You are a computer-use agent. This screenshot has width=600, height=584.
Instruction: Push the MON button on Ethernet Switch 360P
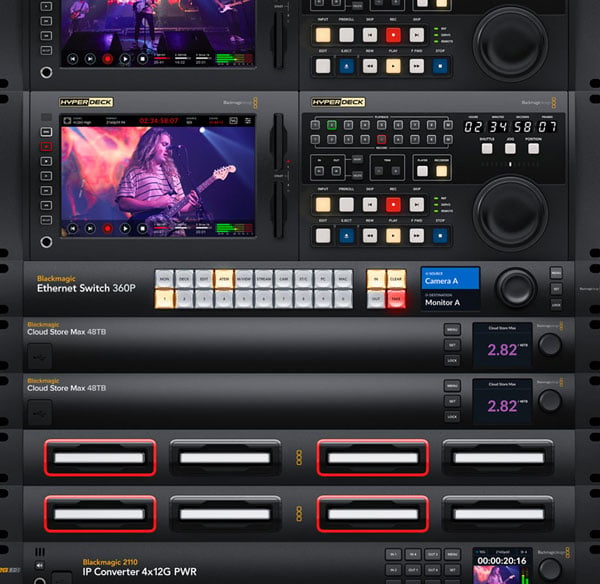[164, 279]
